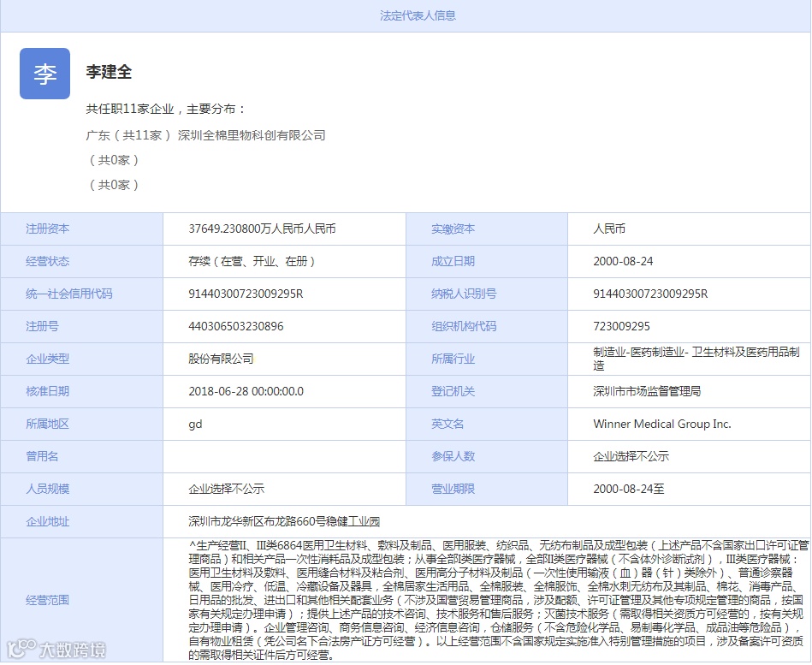This screenshot has width=812, height=665.
Task: Click the 注册号 label cell
Action: (x=82, y=326)
